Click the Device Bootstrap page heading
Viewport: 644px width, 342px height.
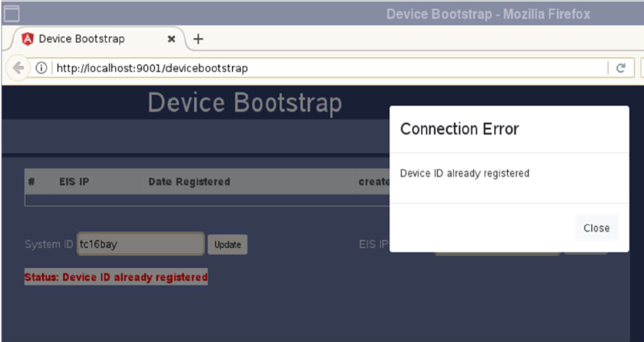tap(245, 103)
